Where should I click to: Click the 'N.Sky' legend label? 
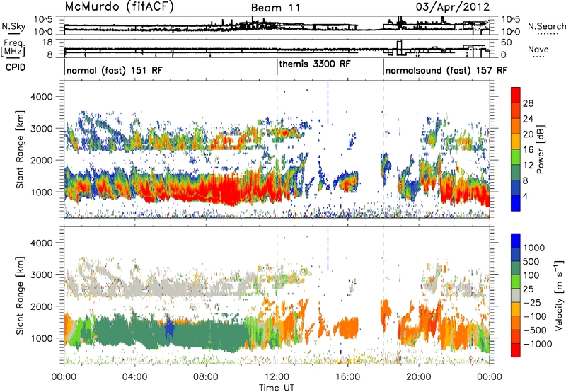(x=13, y=26)
